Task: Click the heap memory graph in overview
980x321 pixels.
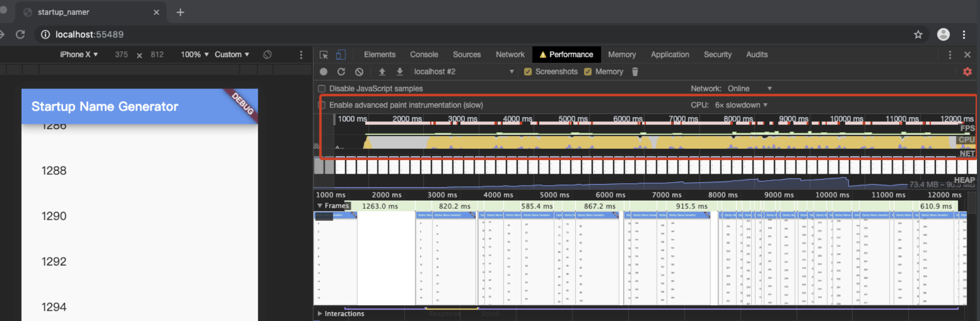Action: 645,182
